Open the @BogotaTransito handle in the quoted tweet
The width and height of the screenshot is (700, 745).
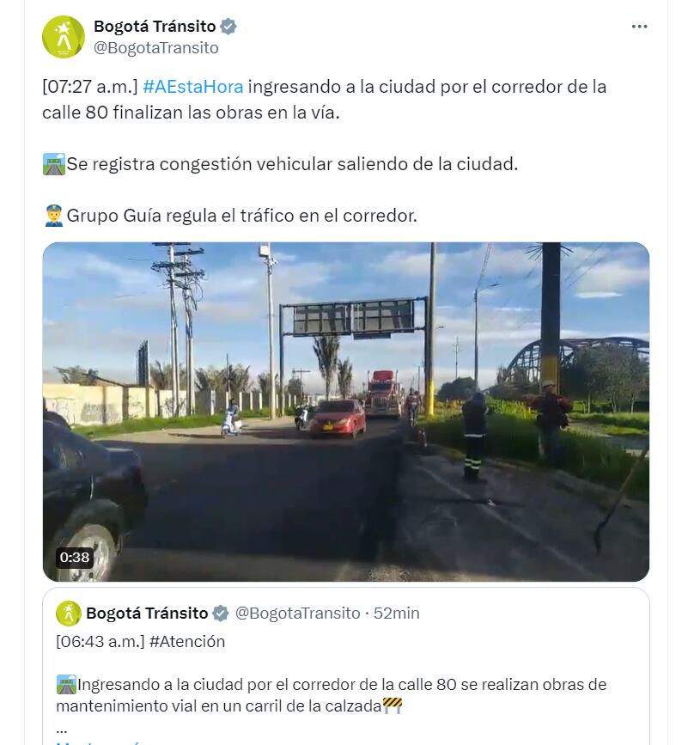(297, 614)
